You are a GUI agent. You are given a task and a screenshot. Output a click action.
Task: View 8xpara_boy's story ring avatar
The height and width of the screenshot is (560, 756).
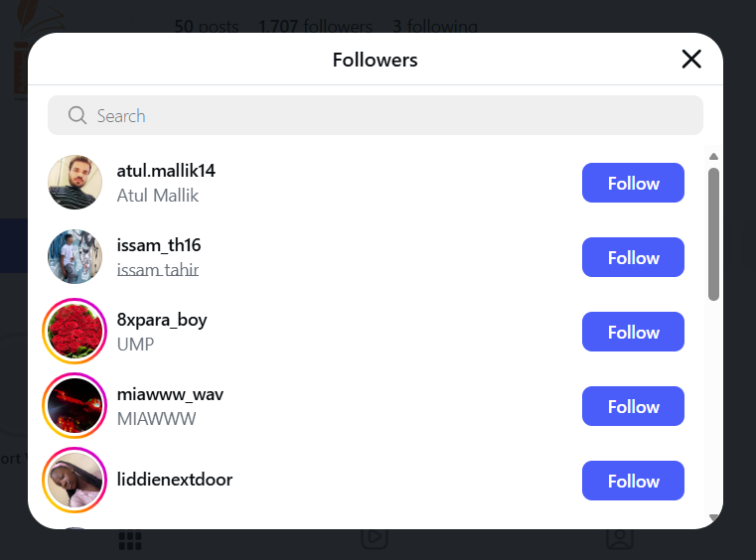(75, 332)
